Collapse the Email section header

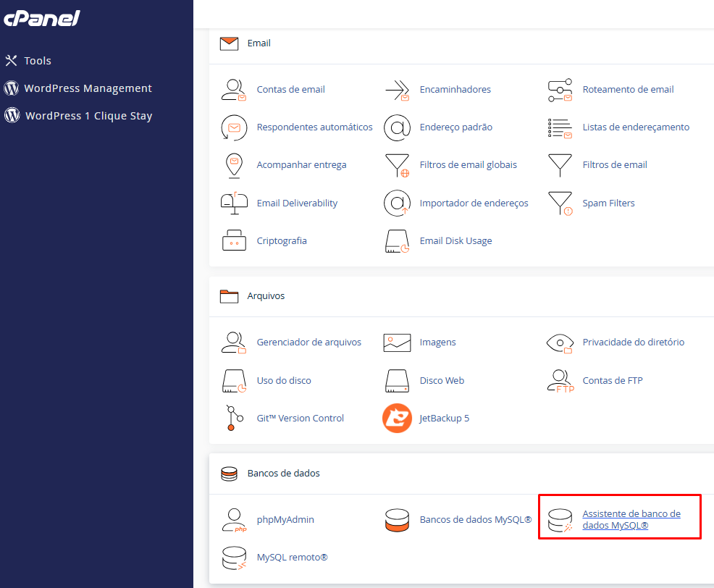click(259, 43)
